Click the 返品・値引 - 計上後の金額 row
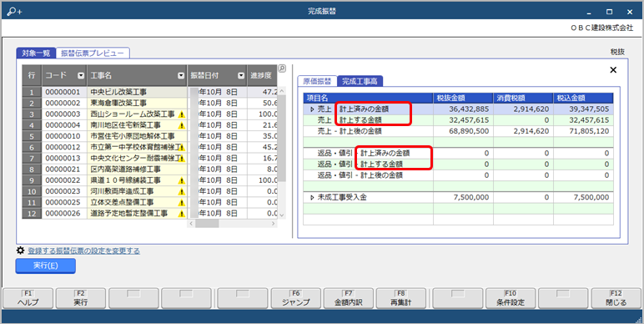The height and width of the screenshot is (324, 644). [458, 175]
